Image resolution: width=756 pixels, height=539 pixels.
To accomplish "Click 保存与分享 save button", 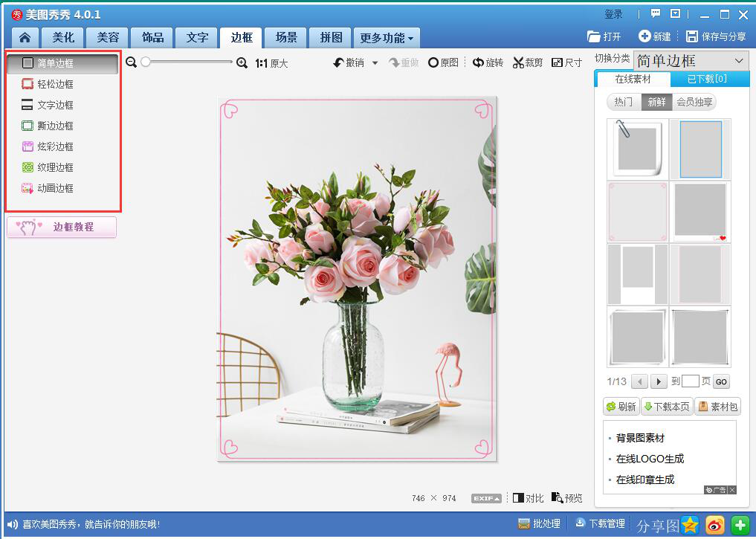I will click(716, 36).
